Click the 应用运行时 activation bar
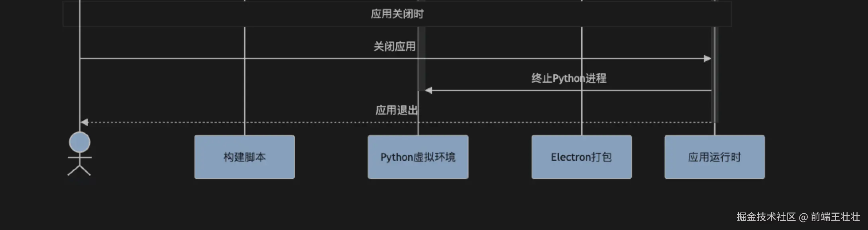The height and width of the screenshot is (230, 868). 715,74
